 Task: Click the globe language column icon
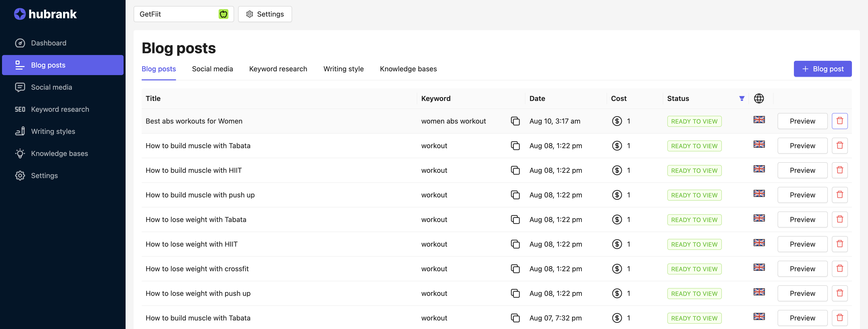coord(758,98)
